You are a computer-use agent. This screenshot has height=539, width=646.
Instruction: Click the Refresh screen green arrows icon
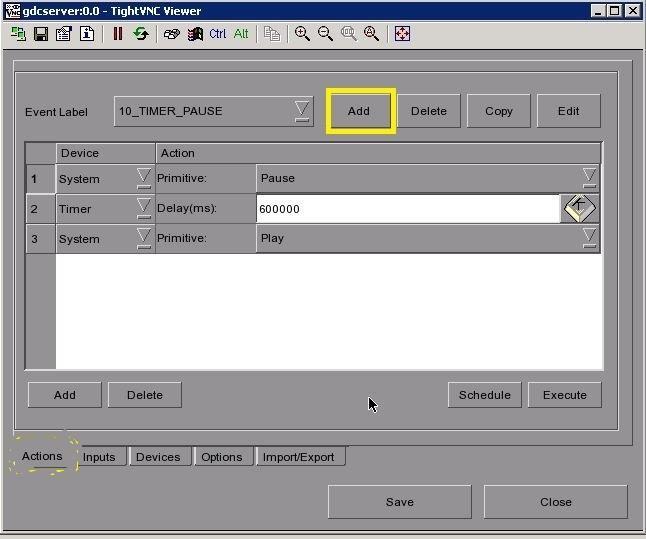point(141,33)
